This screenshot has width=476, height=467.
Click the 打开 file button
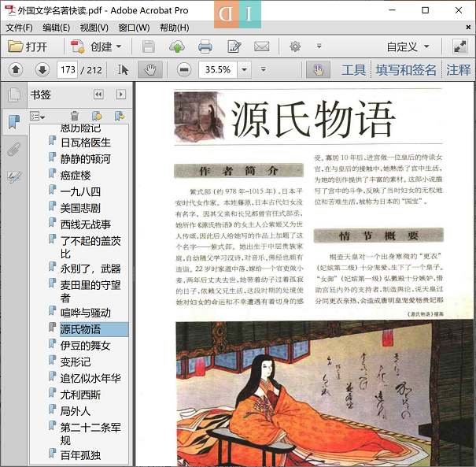tap(28, 46)
